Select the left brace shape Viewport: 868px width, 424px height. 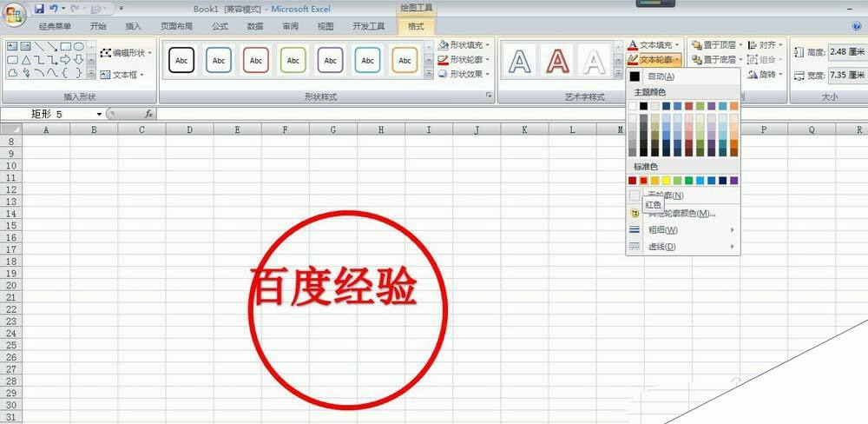pyautogui.click(x=65, y=73)
